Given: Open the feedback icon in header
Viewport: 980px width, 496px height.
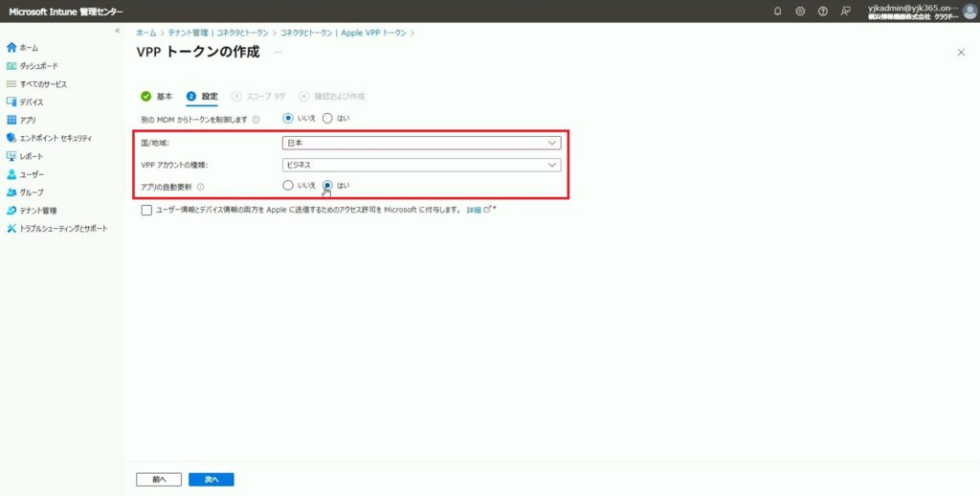Looking at the screenshot, I should click(x=846, y=11).
